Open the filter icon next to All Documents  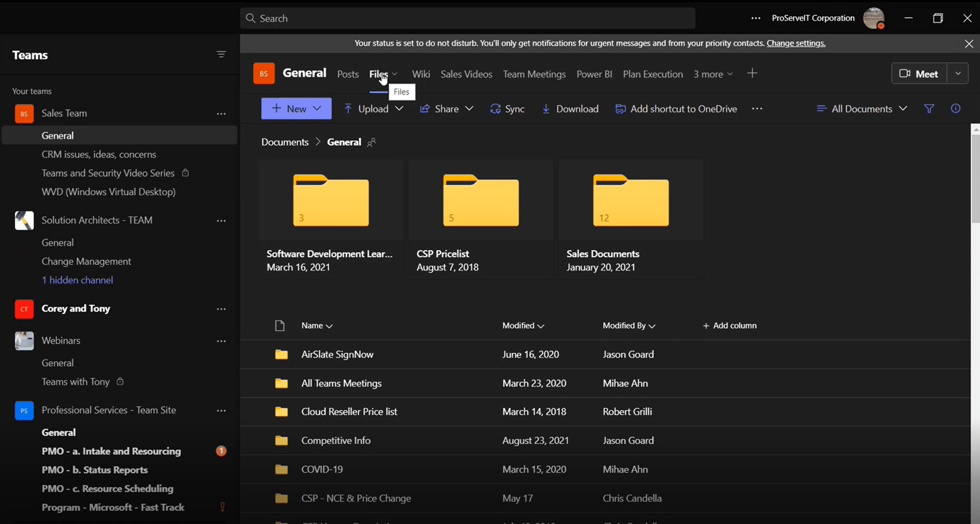click(x=929, y=108)
